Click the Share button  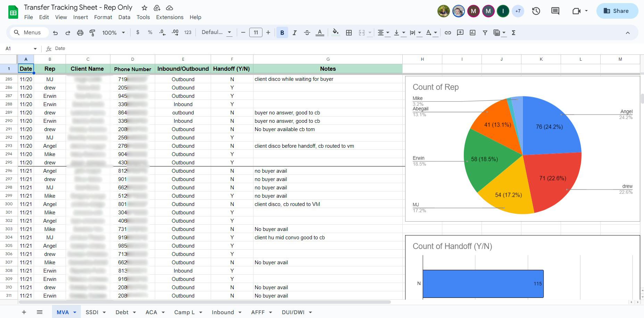617,11
